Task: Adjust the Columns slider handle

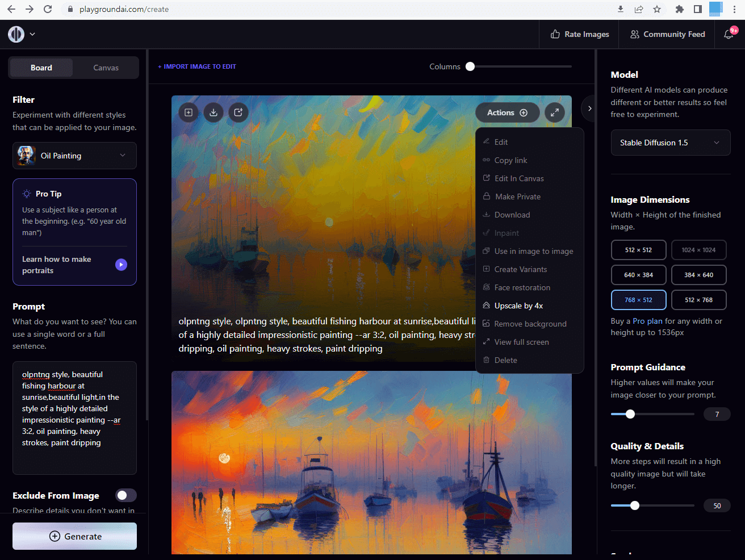Action: [470, 66]
